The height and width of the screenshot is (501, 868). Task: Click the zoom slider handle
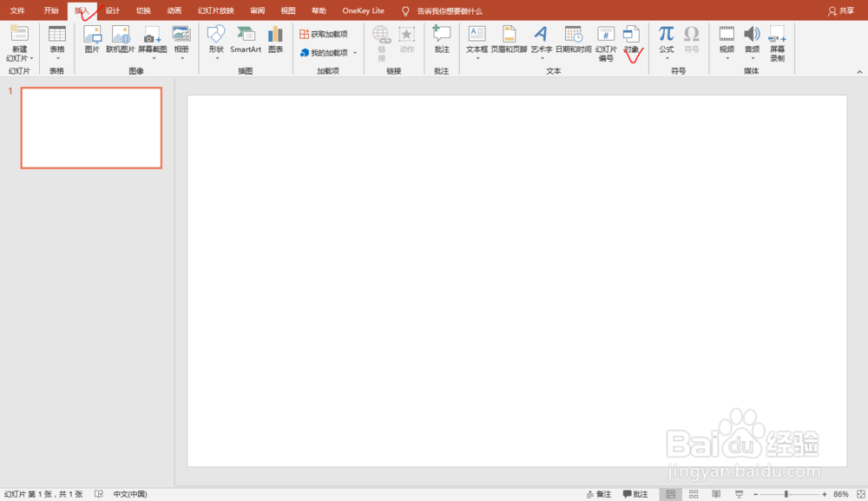[786, 494]
